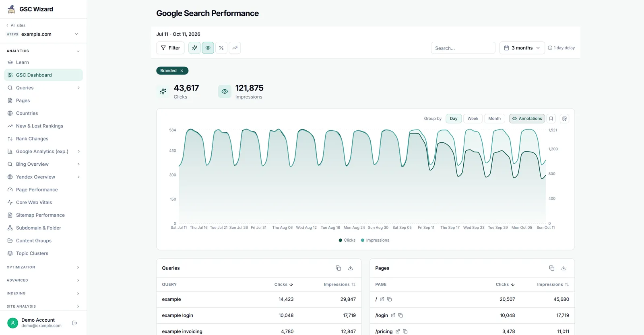Screen dimensions: 644x335
Task: Copy the /login page URL
Action: (x=400, y=315)
